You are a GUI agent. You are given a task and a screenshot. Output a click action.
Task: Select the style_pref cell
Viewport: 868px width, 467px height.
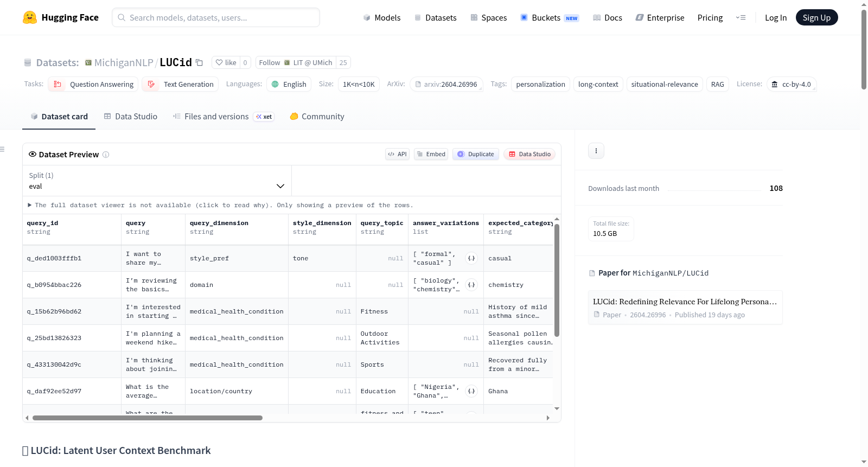click(237, 258)
